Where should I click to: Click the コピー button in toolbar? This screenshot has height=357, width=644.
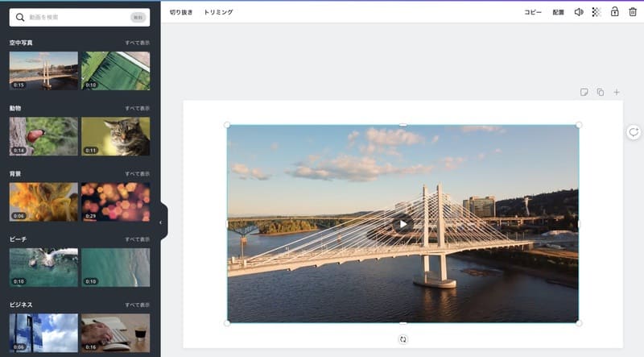coord(533,13)
